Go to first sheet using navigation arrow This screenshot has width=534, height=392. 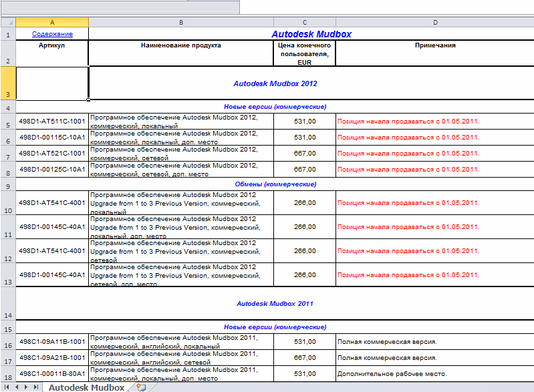click(x=7, y=387)
